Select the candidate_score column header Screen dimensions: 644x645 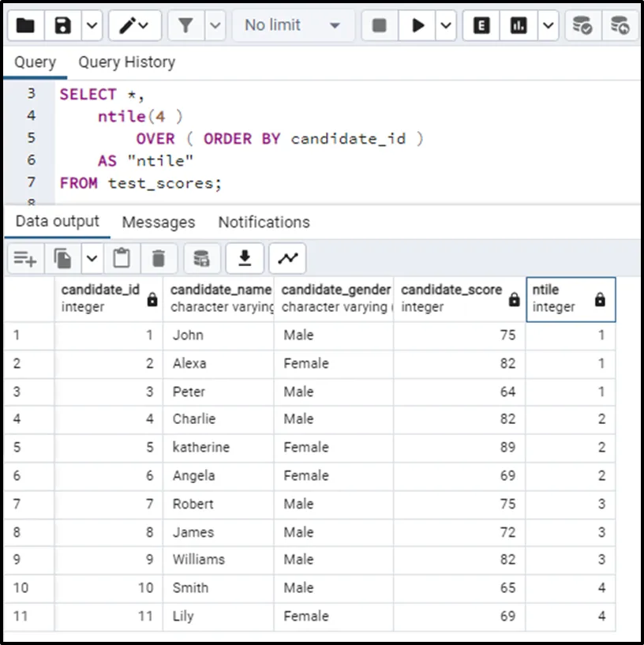coord(451,298)
